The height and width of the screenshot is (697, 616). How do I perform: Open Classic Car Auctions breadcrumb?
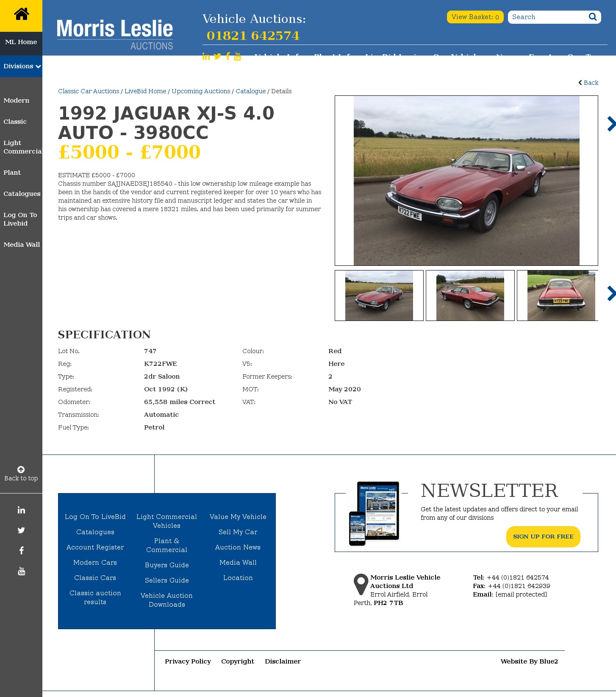click(89, 91)
